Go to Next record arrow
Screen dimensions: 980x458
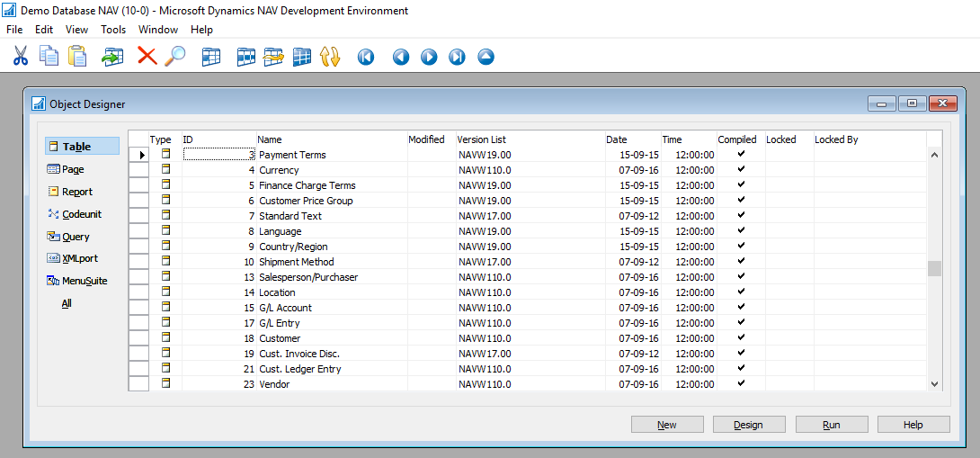(x=429, y=57)
